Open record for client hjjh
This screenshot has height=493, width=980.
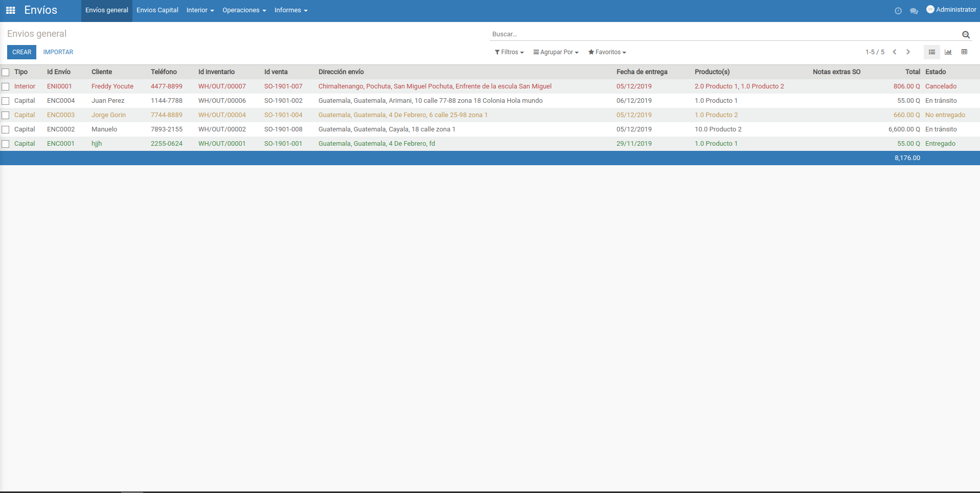tap(97, 144)
